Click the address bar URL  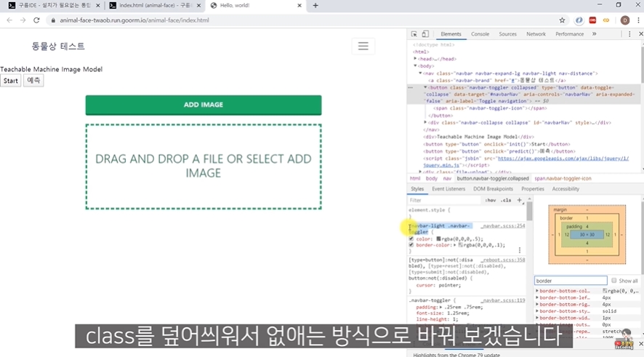pyautogui.click(x=134, y=20)
